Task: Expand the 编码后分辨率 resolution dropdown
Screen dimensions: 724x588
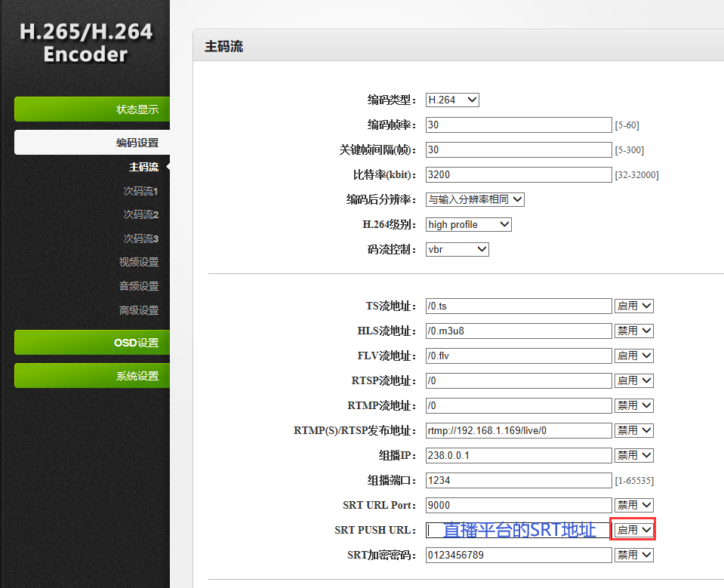Action: point(475,199)
